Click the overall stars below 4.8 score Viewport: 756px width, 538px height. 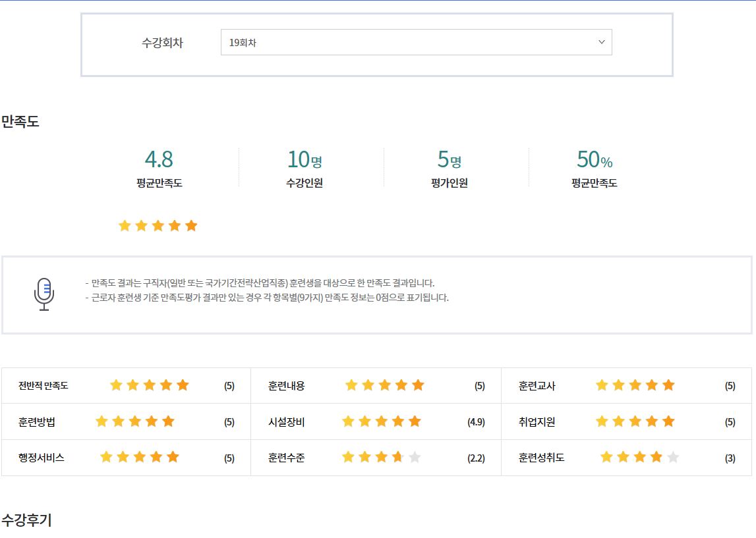click(x=158, y=226)
